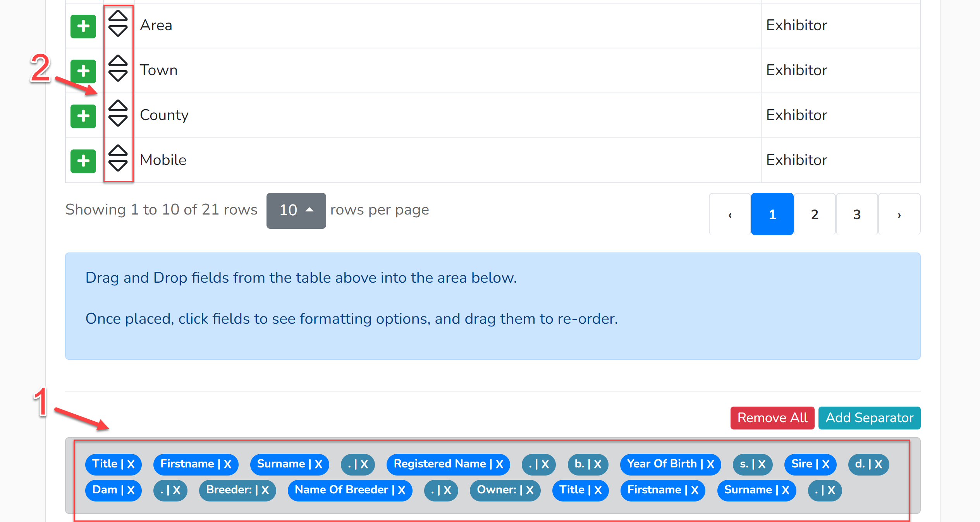Image resolution: width=980 pixels, height=522 pixels.
Task: Click the County field name cell
Action: point(447,115)
